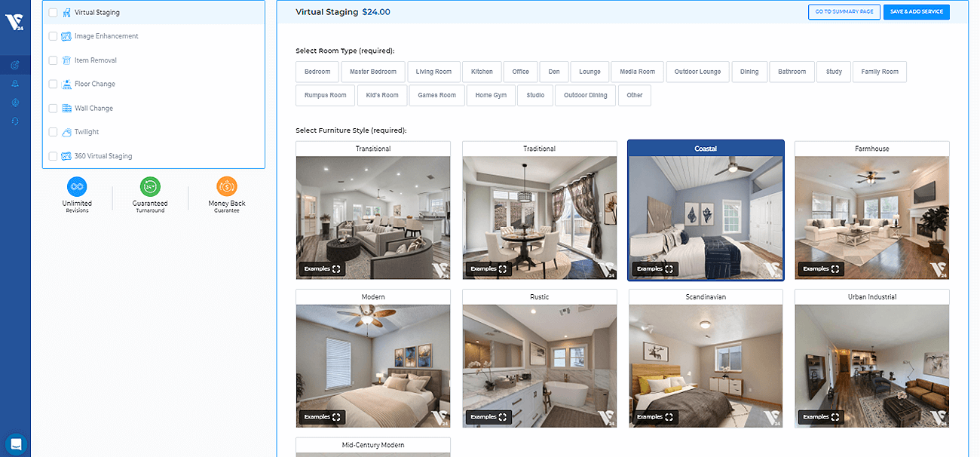Screen dimensions: 980x457
Task: Click the VS24 logo in the sidebar
Action: (15, 23)
